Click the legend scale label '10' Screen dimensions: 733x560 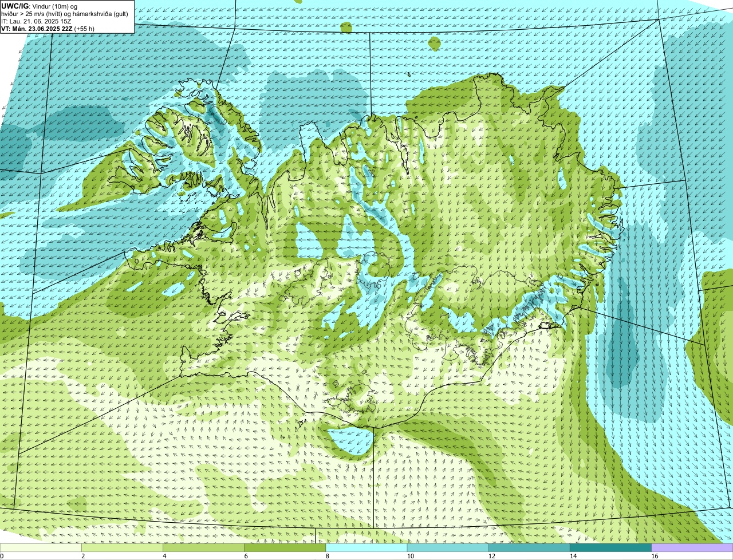click(x=410, y=556)
